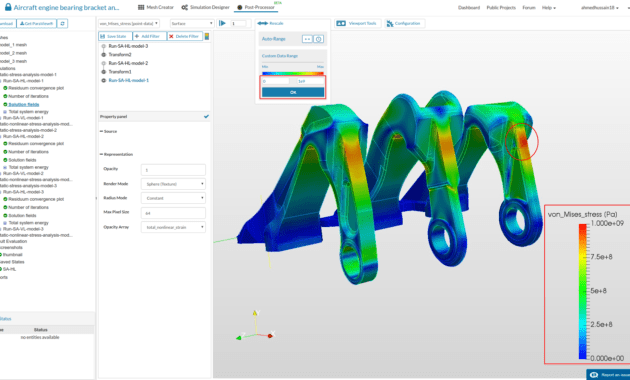Image resolution: width=630 pixels, height=380 pixels.
Task: Click the Simulation Designer gears icon
Action: (x=184, y=7)
